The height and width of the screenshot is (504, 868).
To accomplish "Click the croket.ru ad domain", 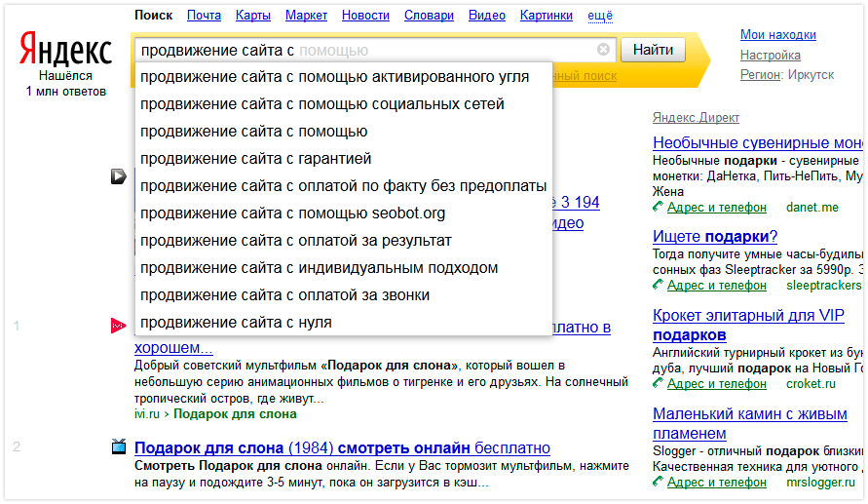I will [811, 383].
